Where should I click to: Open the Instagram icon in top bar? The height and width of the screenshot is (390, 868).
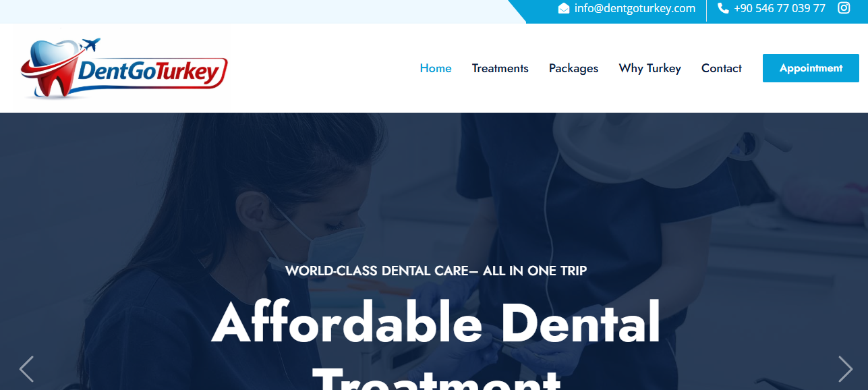point(844,8)
